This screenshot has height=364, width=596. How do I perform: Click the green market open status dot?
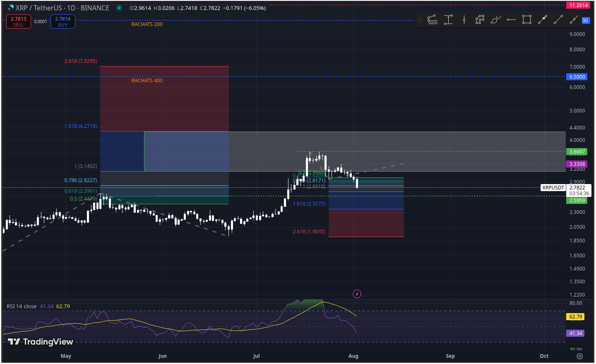(x=119, y=8)
